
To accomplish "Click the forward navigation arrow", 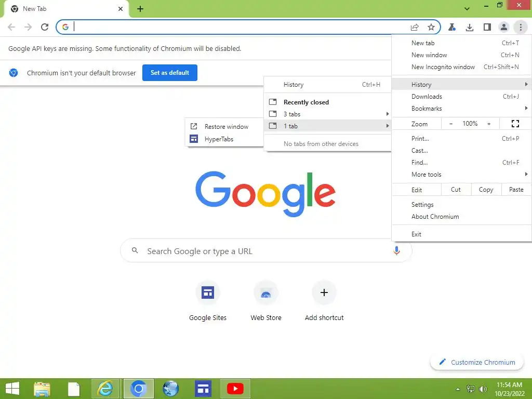I will coord(28,27).
